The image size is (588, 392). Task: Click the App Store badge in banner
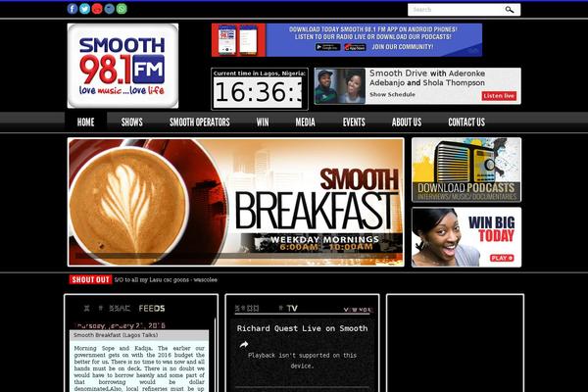355,47
